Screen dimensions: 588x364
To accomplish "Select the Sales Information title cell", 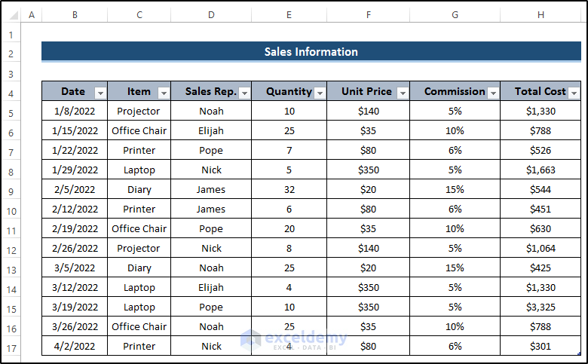I will click(311, 52).
